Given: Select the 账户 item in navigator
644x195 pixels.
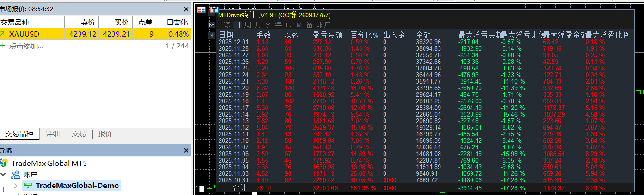Looking at the screenshot, I should 31,174.
